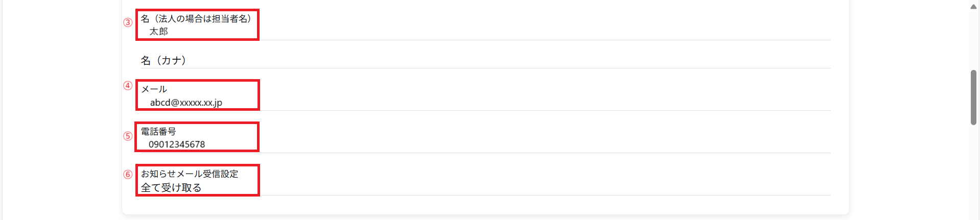Click the メール field label
This screenshot has width=980, height=220.
[x=154, y=89]
